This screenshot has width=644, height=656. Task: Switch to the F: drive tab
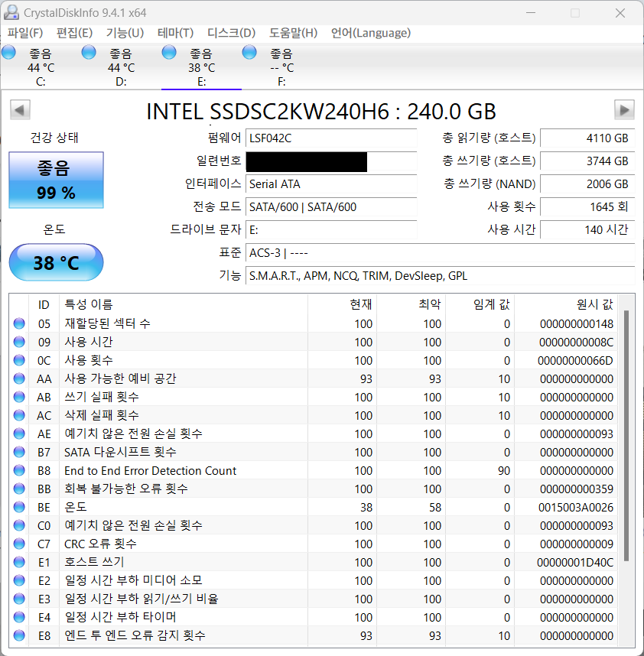click(x=281, y=67)
